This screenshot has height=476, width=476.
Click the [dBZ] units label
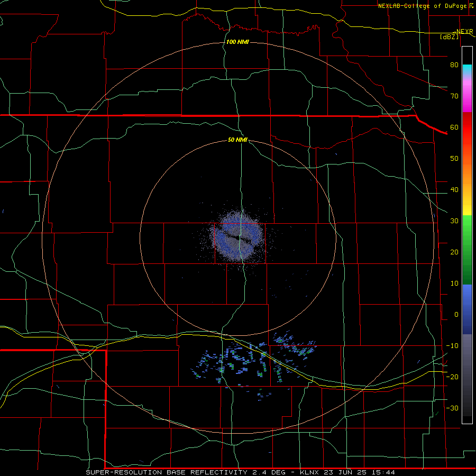pyautogui.click(x=449, y=36)
